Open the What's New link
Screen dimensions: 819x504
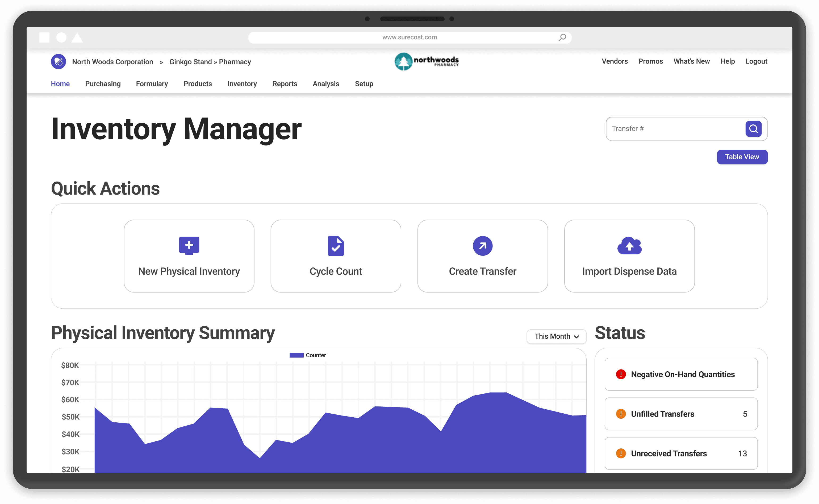click(691, 61)
